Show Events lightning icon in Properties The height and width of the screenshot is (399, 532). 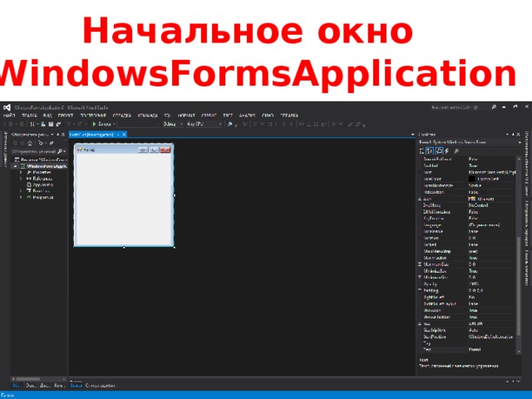click(447, 151)
